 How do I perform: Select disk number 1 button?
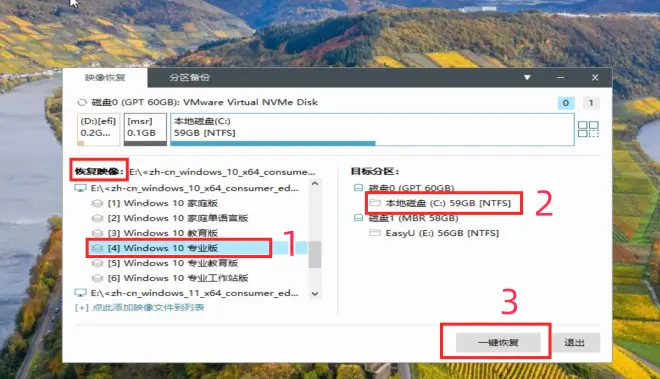591,103
